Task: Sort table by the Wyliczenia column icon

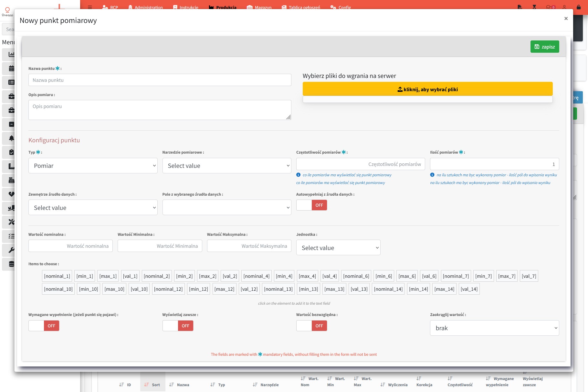Action: coord(383,385)
